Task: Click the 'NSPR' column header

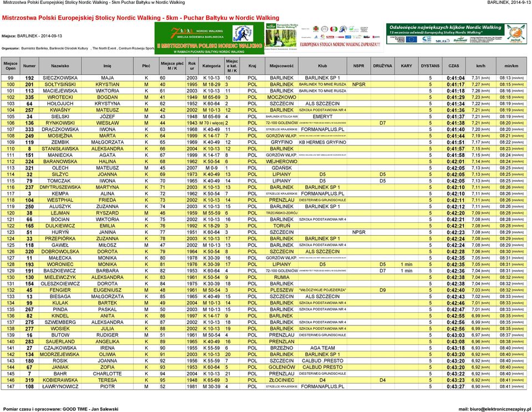Action: 359,66
